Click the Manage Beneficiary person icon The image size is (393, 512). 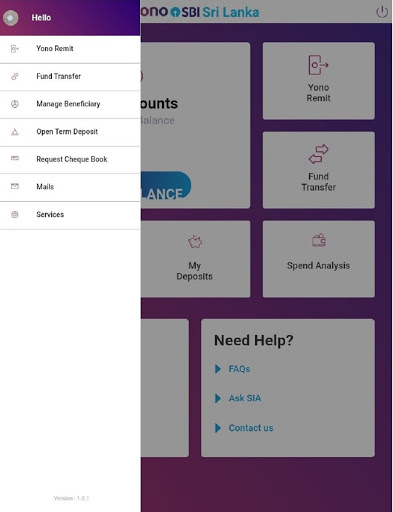pyautogui.click(x=15, y=104)
